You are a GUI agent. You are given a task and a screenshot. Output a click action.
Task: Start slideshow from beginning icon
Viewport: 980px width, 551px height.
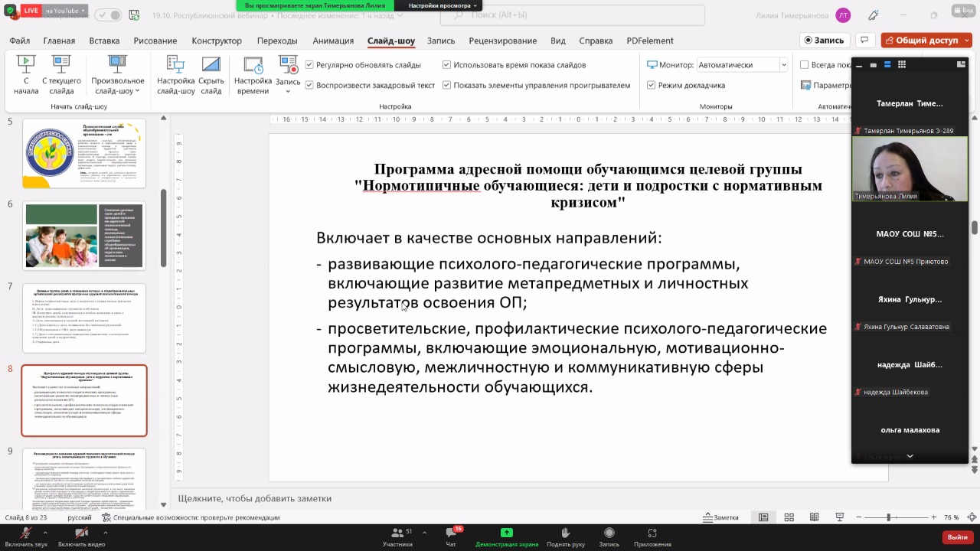(x=26, y=75)
